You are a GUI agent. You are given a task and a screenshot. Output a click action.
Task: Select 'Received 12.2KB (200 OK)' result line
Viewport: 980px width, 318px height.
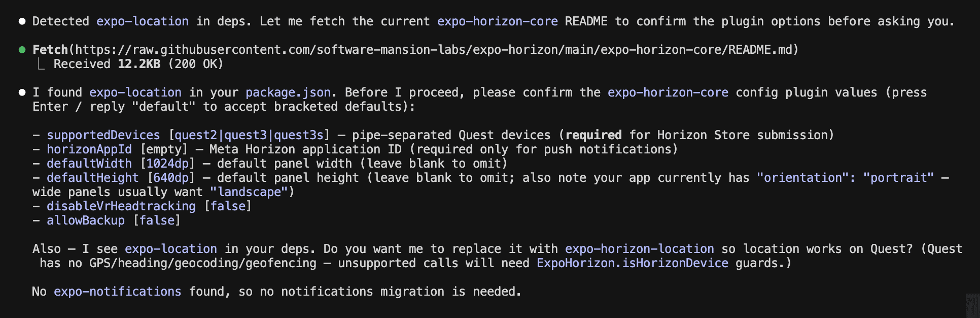(x=138, y=64)
